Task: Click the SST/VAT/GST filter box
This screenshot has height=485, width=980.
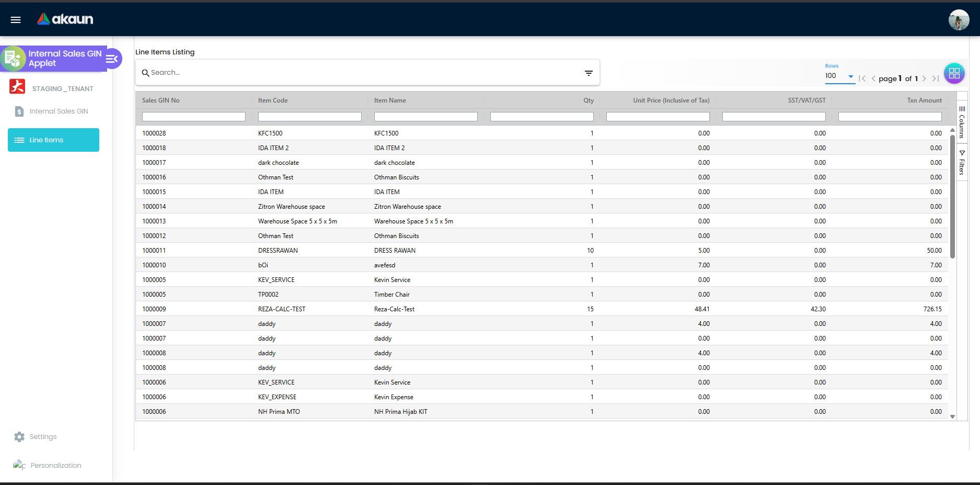Action: point(774,117)
